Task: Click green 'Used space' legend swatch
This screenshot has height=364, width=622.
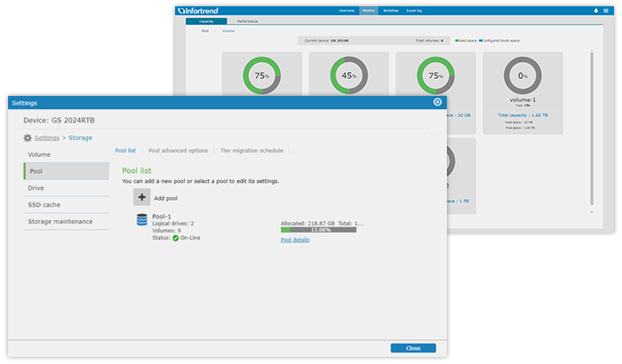Action: coord(457,41)
